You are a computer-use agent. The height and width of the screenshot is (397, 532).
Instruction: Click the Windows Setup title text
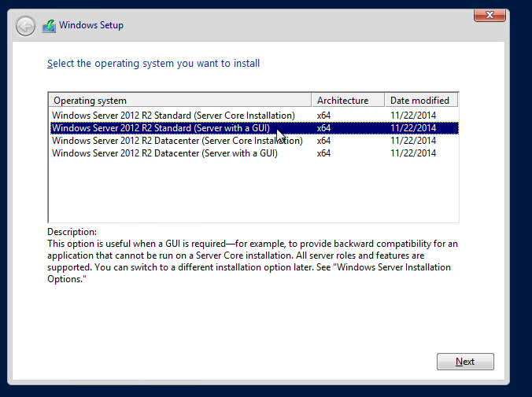point(91,25)
